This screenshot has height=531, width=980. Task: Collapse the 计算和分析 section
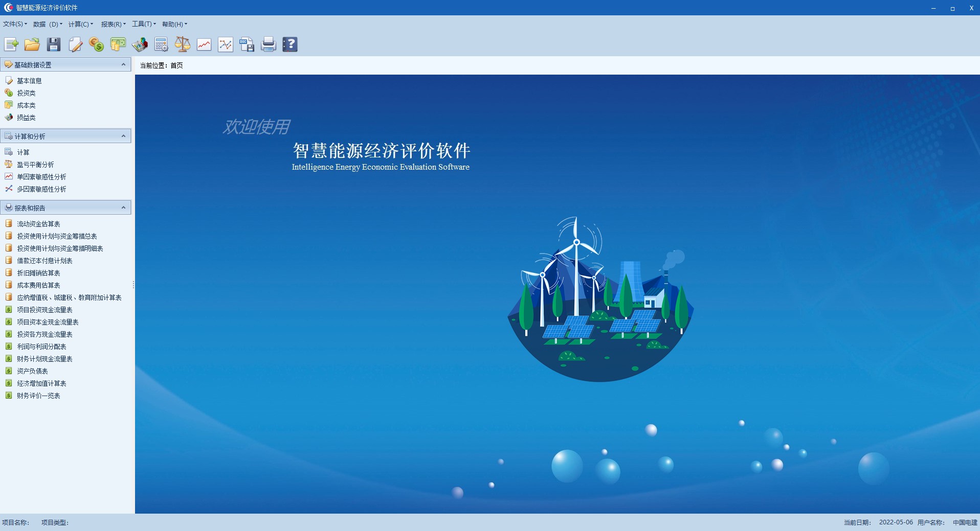click(123, 136)
